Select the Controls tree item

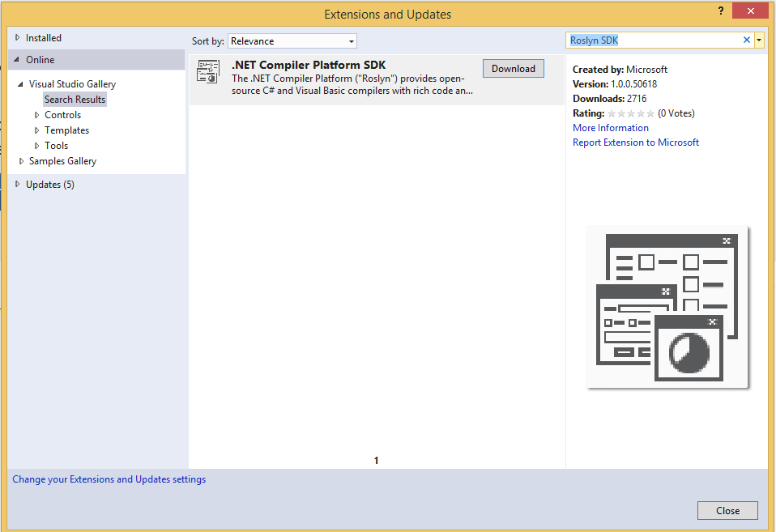click(63, 115)
